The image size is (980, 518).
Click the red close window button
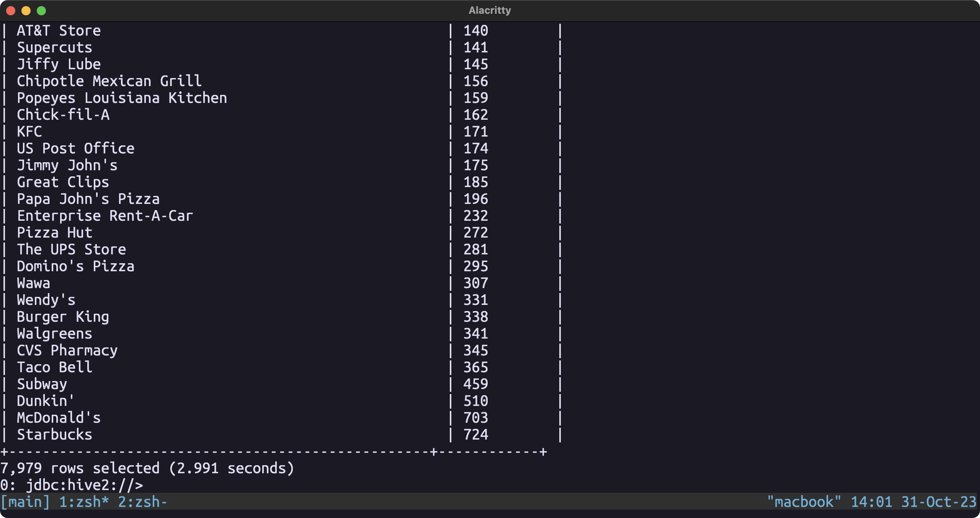coord(11,11)
